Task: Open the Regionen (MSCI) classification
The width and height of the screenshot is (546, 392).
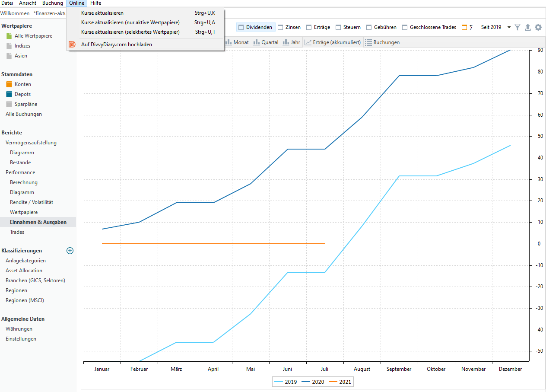Action: point(25,300)
